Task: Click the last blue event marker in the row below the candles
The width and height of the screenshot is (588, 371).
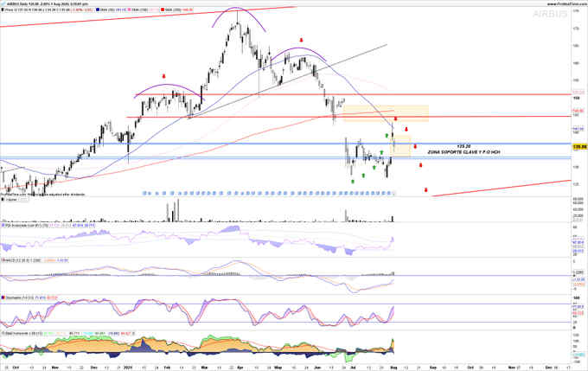Action: point(388,193)
